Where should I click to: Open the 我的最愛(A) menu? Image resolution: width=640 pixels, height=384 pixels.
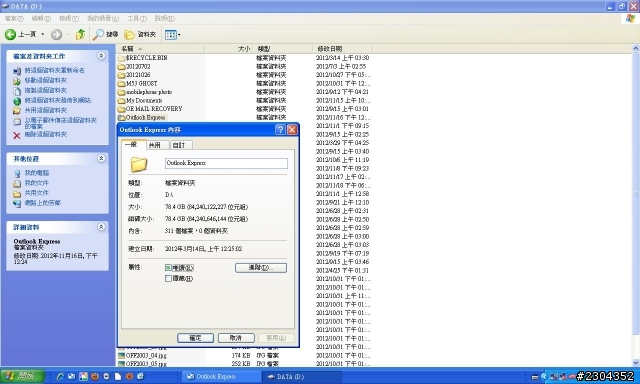[x=103, y=18]
